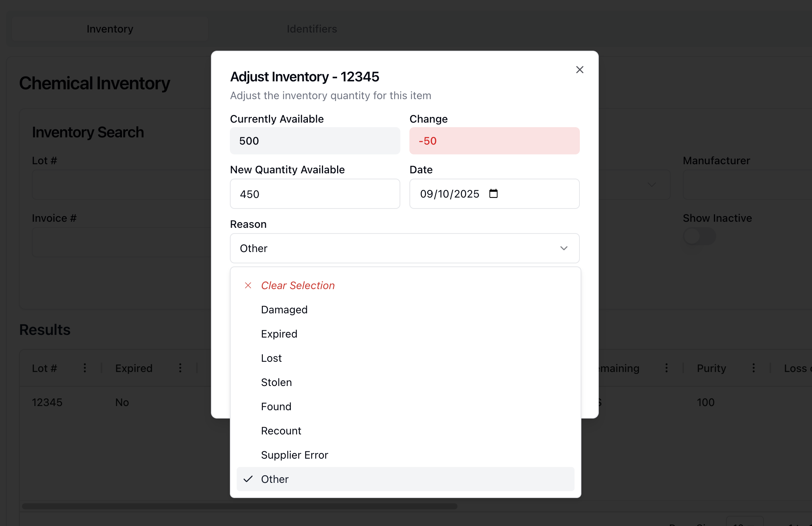The width and height of the screenshot is (812, 526).
Task: Open Remaining column options menu
Action: tap(667, 368)
